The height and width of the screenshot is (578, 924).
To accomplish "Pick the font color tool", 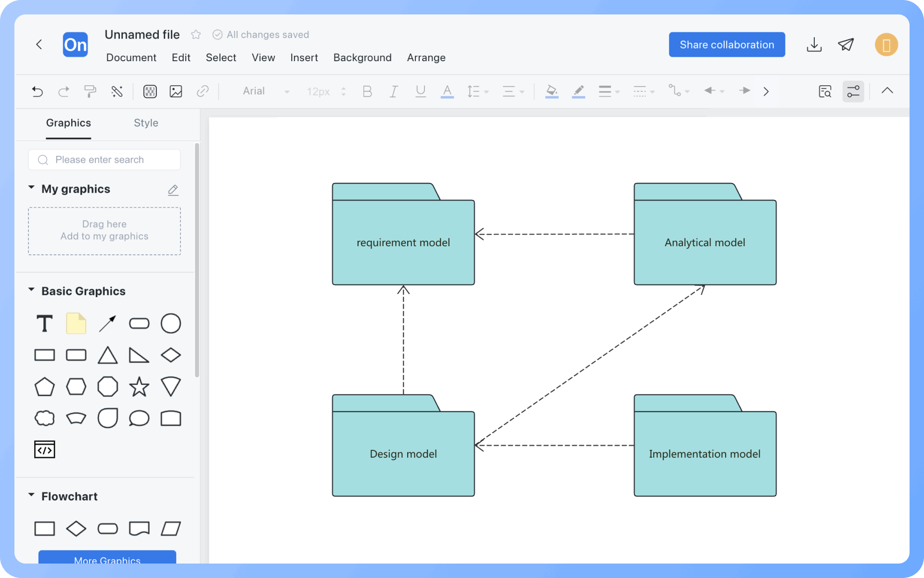I will pyautogui.click(x=447, y=91).
